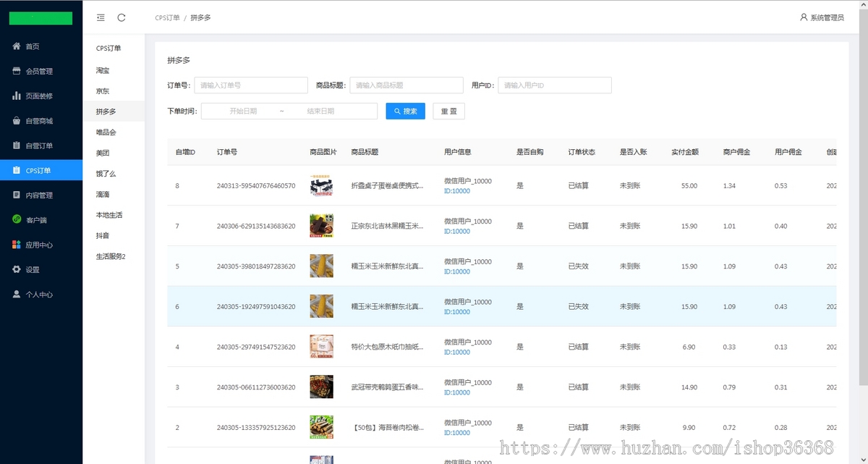Click order number 240305-297491547523620
The height and width of the screenshot is (464, 868).
click(x=256, y=347)
